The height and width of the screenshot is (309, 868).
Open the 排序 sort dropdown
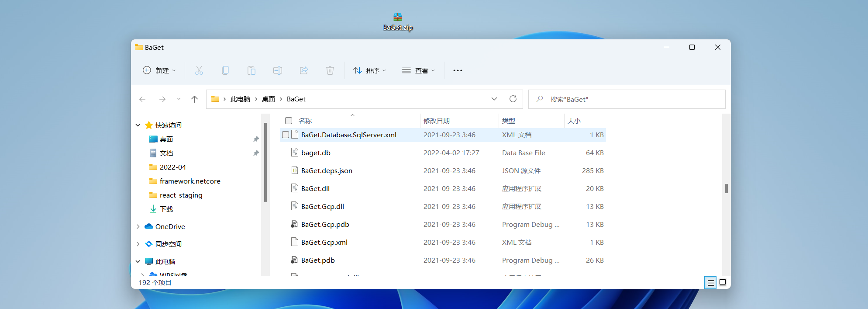pyautogui.click(x=370, y=70)
